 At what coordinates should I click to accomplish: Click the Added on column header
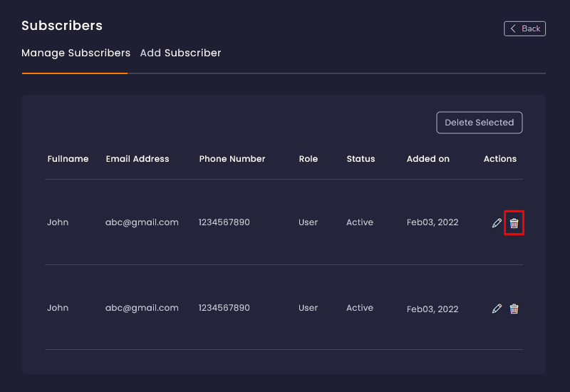[427, 159]
